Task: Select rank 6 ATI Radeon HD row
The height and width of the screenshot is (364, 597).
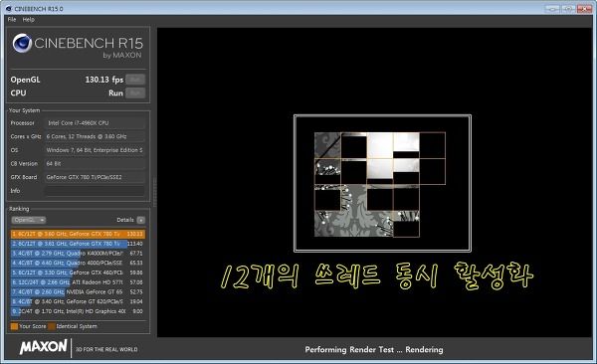Action: click(78, 282)
